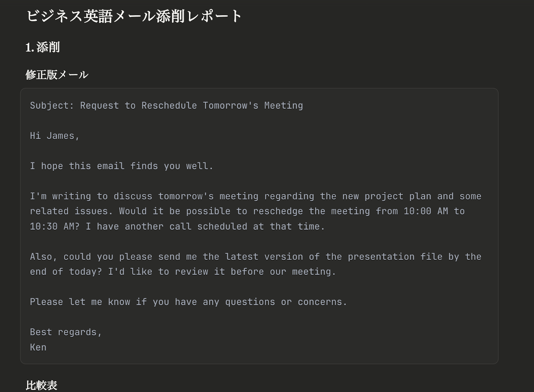The width and height of the screenshot is (534, 392).
Task: Click the signature name Ken
Action: (38, 347)
